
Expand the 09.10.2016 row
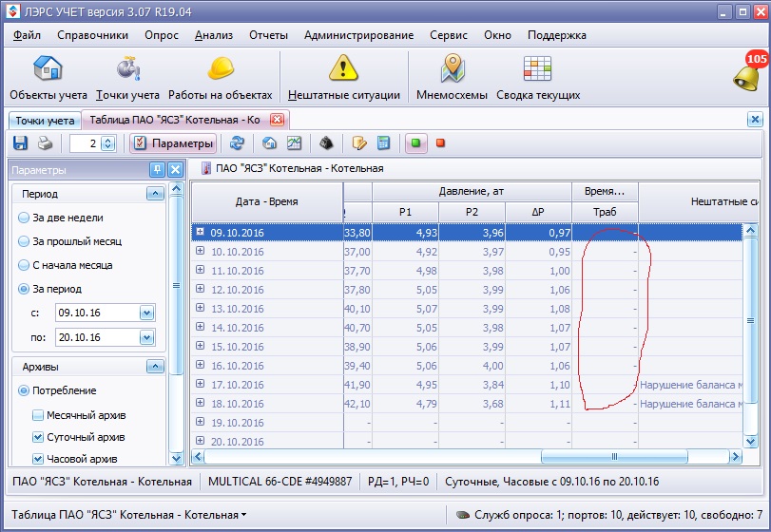[201, 232]
